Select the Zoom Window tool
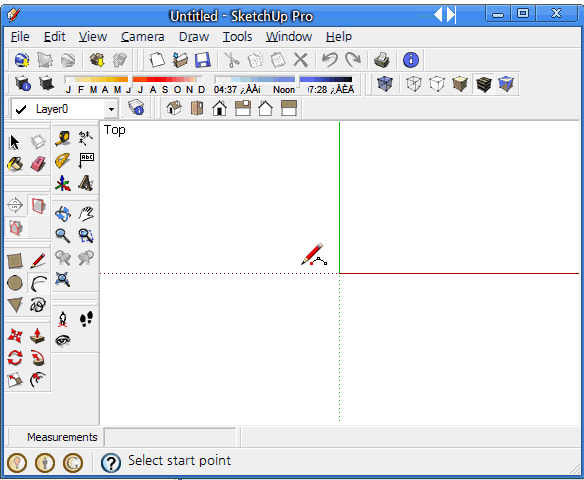Viewport: 584px width, 480px height. [x=86, y=236]
